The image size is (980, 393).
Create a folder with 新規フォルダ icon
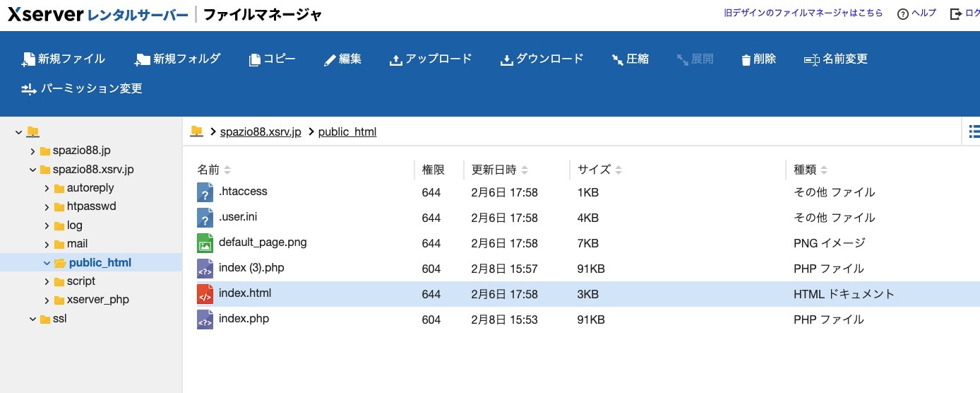143,59
